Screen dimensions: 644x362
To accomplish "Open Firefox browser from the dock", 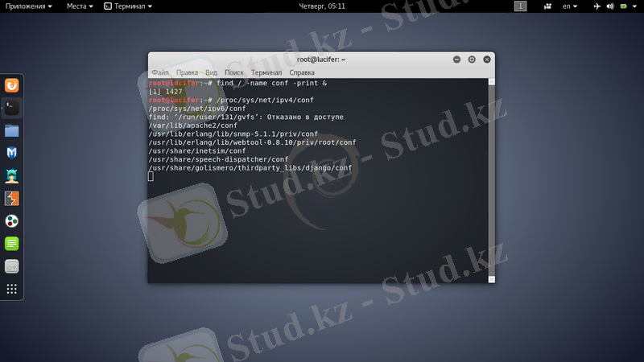I will coord(11,85).
